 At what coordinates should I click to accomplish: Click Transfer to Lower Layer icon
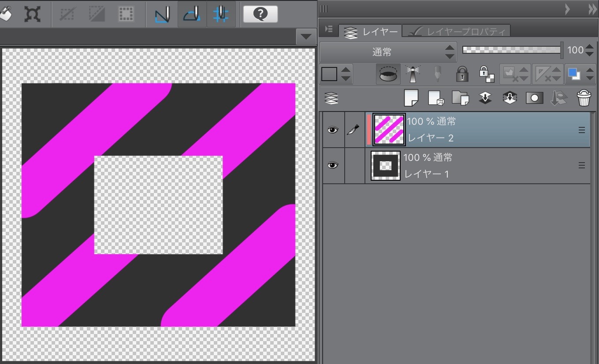[485, 98]
